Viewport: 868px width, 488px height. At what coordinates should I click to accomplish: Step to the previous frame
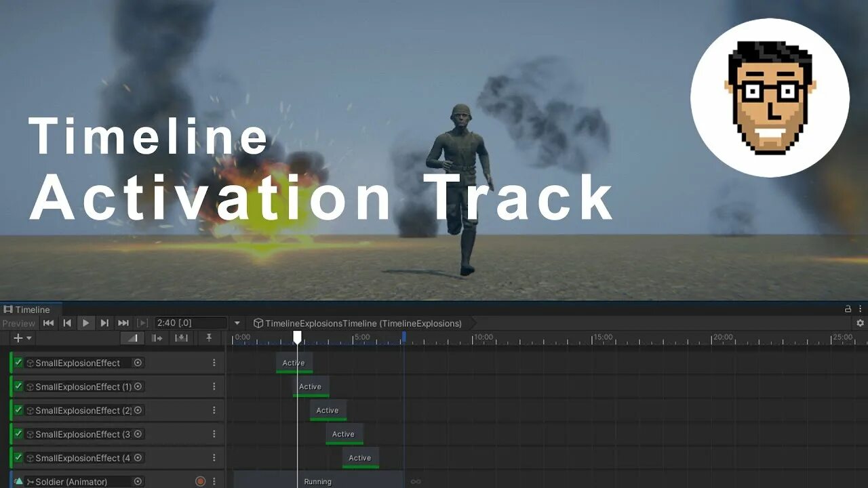(x=67, y=323)
